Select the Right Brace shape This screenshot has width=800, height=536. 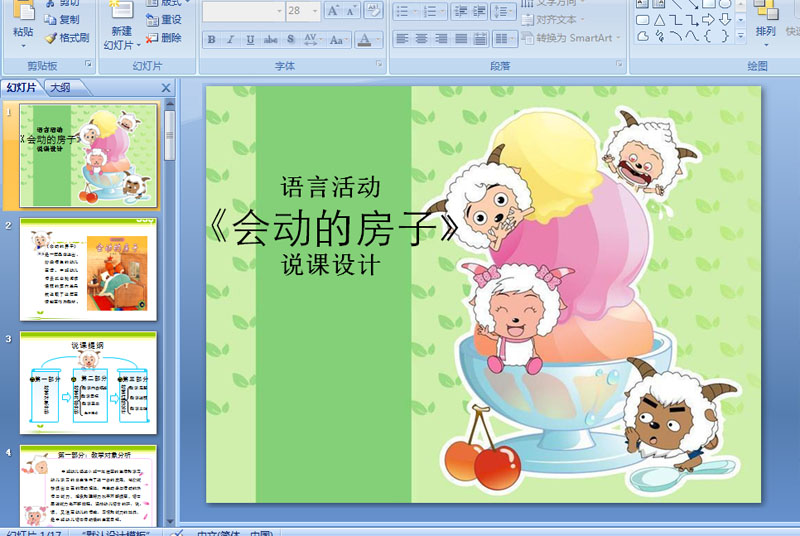pyautogui.click(x=724, y=36)
